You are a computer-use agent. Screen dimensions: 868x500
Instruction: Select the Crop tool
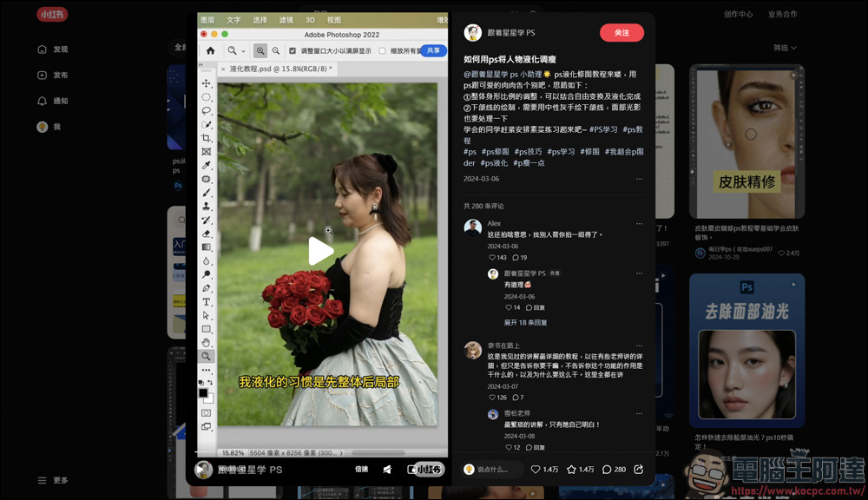[207, 138]
